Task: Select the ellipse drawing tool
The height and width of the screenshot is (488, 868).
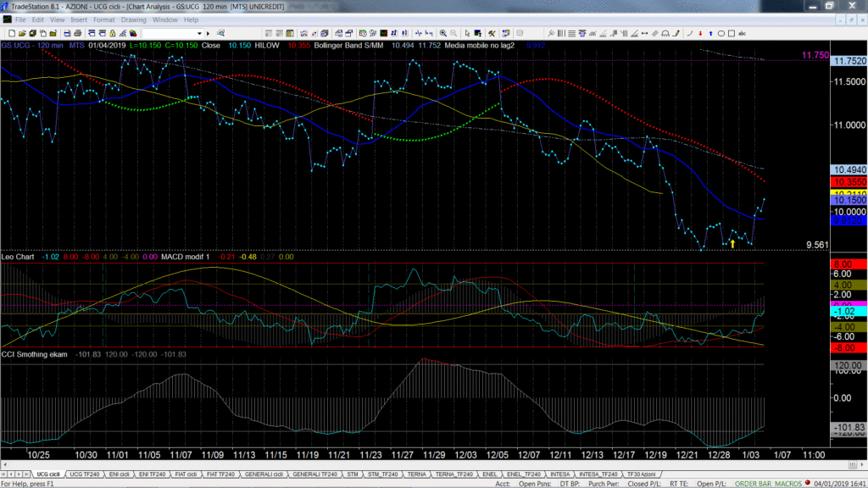Action: tap(721, 33)
